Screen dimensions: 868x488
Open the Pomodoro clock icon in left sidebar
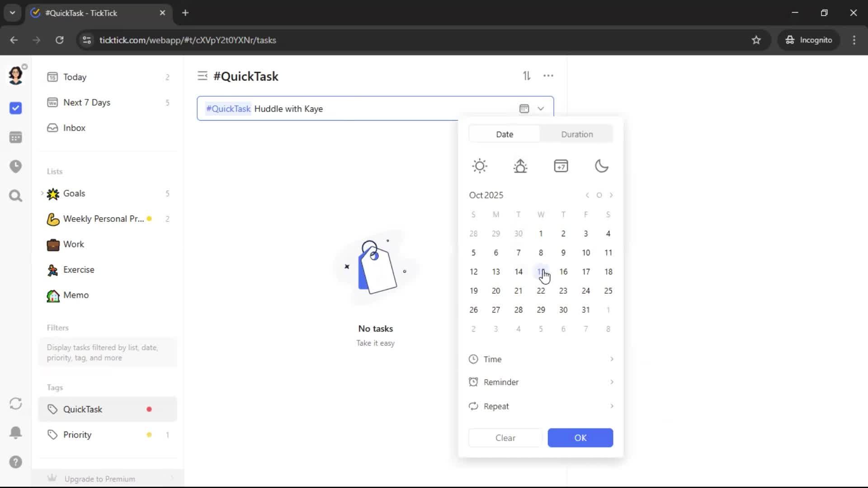(16, 166)
